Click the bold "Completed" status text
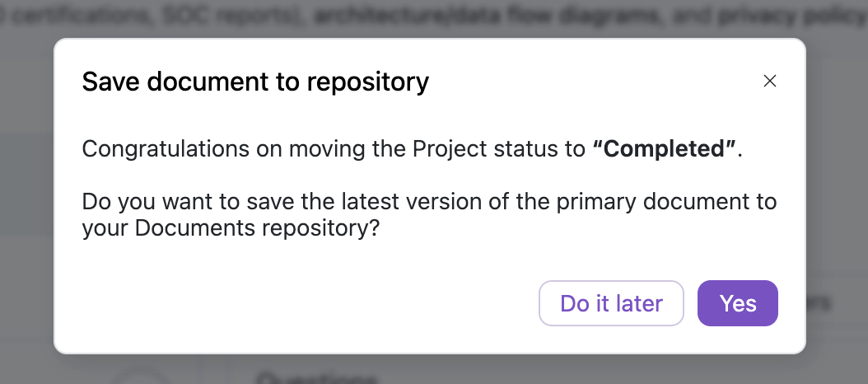Viewport: 868px width, 384px height. pyautogui.click(x=664, y=149)
